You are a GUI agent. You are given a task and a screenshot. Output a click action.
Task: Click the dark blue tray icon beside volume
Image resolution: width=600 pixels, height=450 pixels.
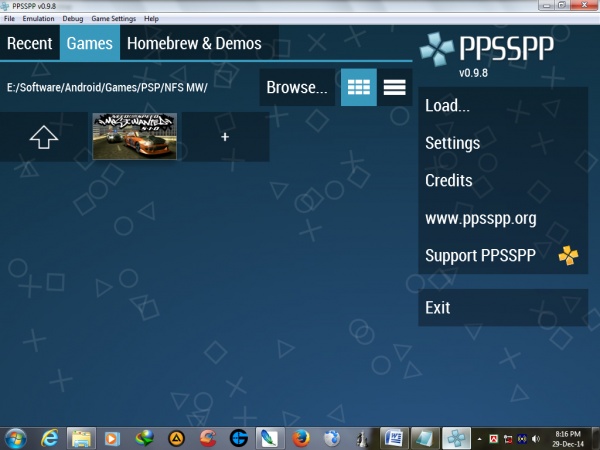click(522, 439)
